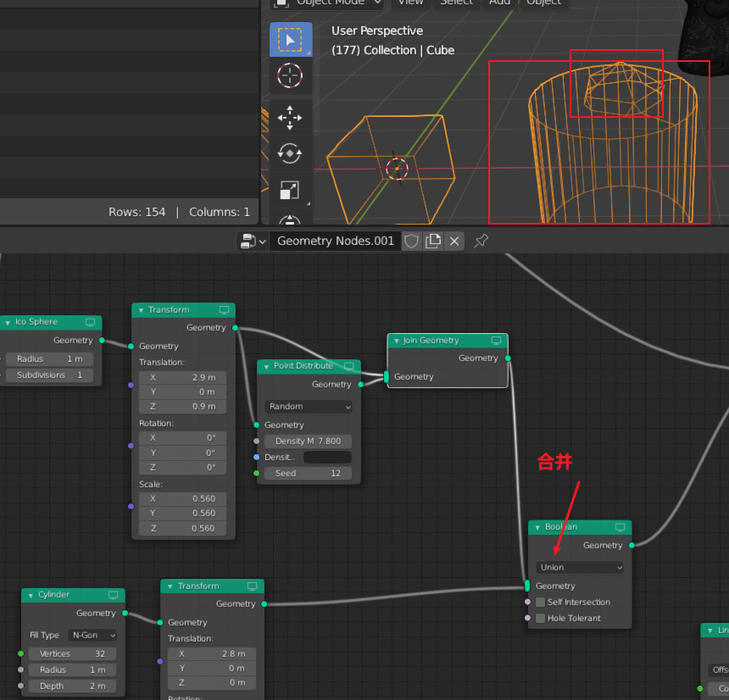Toggle the fake user shield for Geometry Nodes.001
This screenshot has width=729, height=700.
click(x=411, y=241)
